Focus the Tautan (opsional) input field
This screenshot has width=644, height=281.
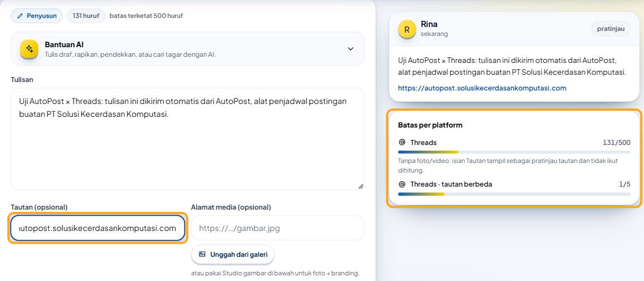pos(98,228)
